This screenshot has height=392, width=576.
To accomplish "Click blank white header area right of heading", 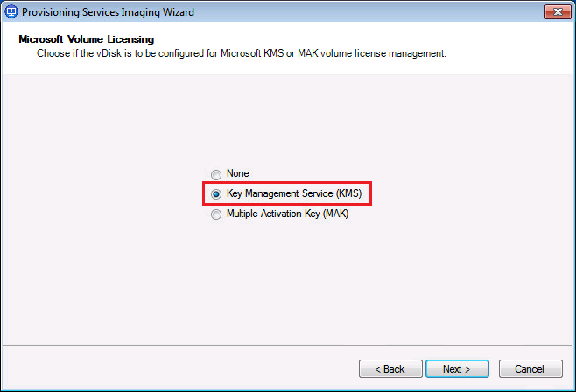I will 394,40.
